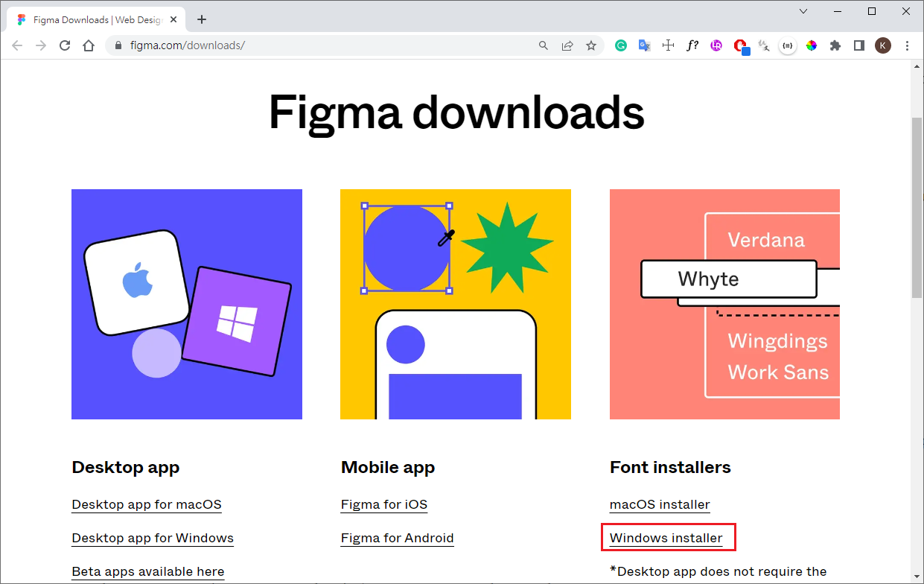Reload the Figma downloads page
Screen dimensions: 924x584
point(65,45)
